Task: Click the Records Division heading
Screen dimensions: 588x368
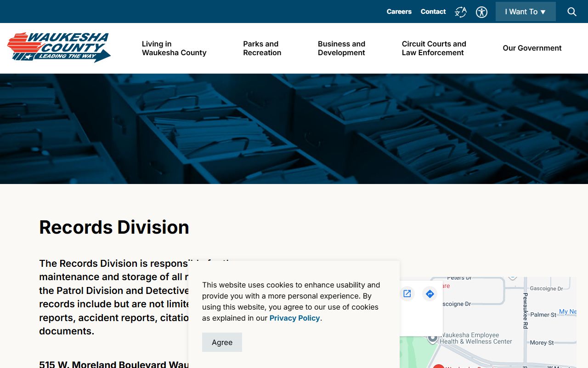Action: tap(114, 227)
